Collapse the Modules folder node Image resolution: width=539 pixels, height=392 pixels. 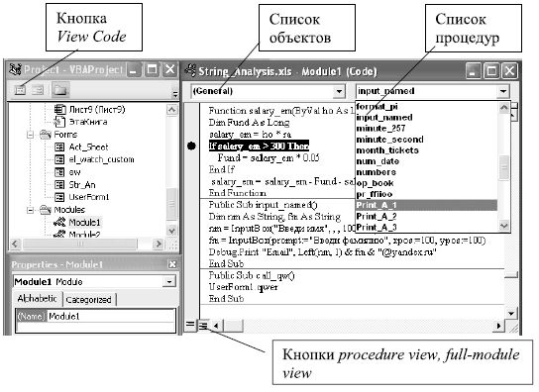(31, 210)
